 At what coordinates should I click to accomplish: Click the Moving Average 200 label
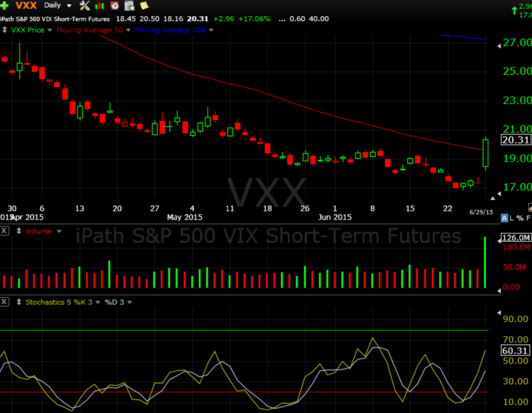(x=170, y=30)
